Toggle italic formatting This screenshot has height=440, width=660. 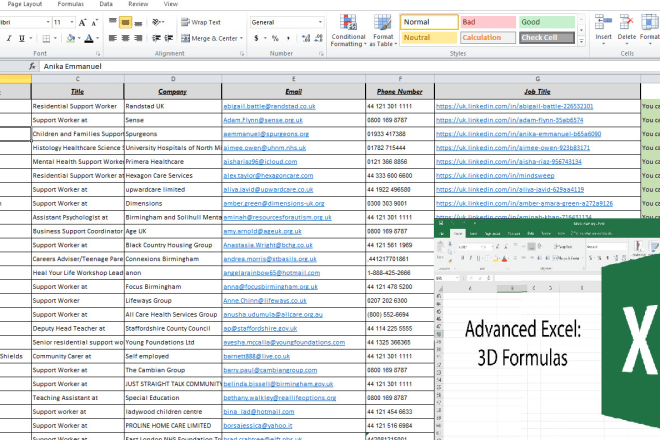pyautogui.click(x=9, y=38)
